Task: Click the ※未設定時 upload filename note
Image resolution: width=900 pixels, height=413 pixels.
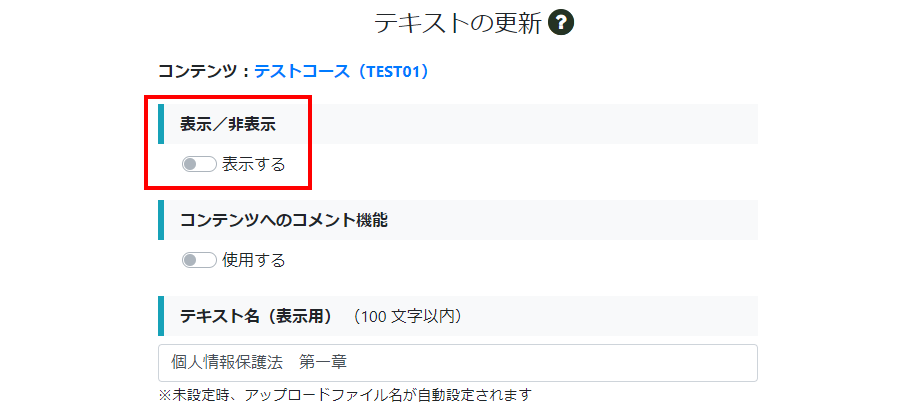Action: tap(345, 395)
